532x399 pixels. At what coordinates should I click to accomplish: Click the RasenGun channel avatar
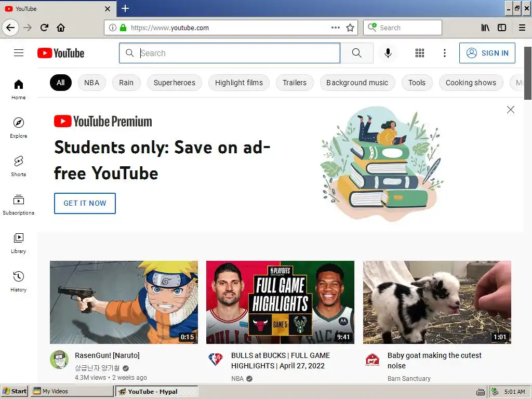coord(59,360)
